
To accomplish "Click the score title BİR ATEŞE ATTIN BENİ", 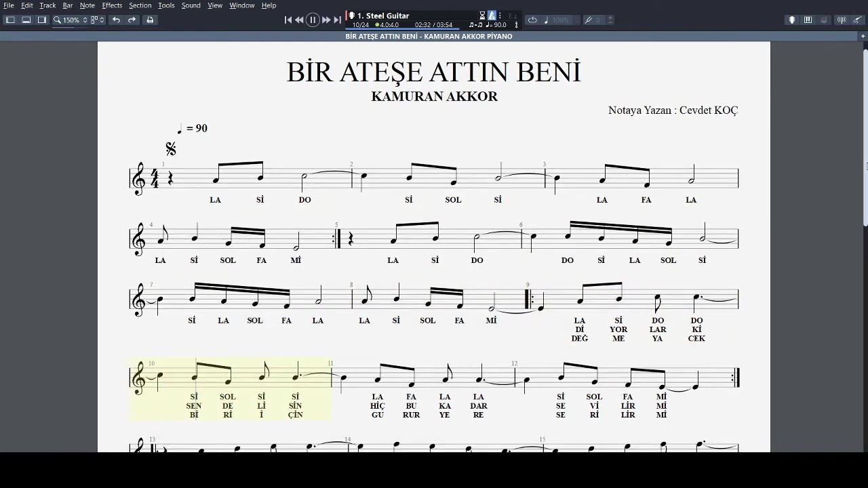I will 434,72.
